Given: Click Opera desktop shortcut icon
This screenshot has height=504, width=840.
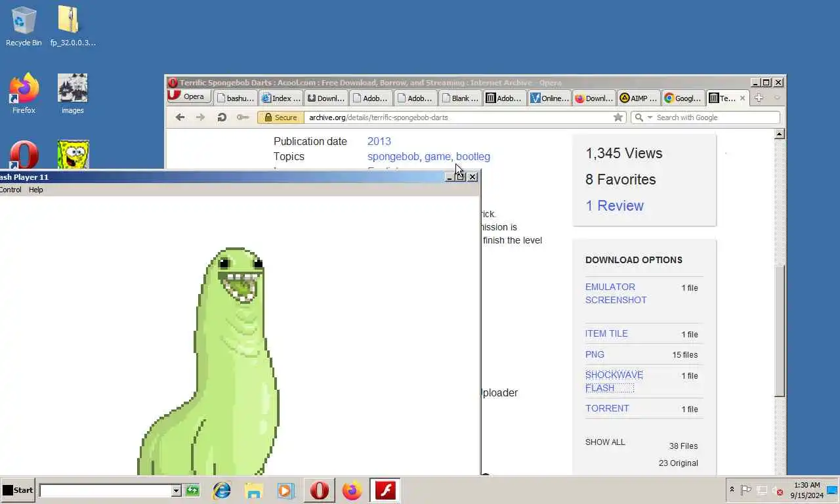Looking at the screenshot, I should pyautogui.click(x=24, y=156).
